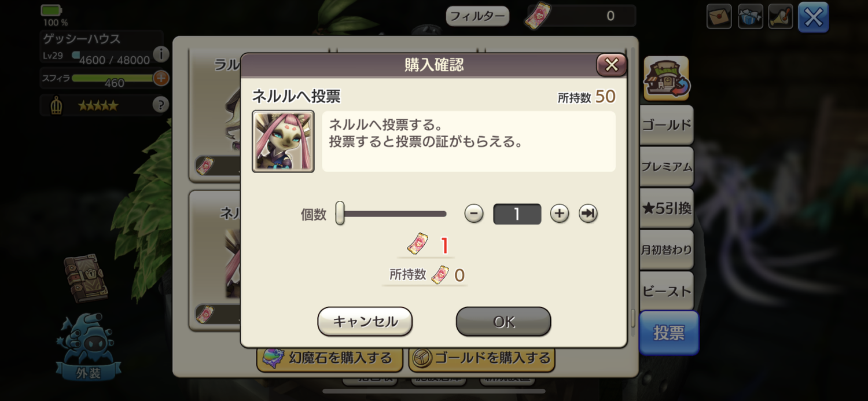Select the ★5引換 tab
868x401 pixels.
tap(667, 208)
